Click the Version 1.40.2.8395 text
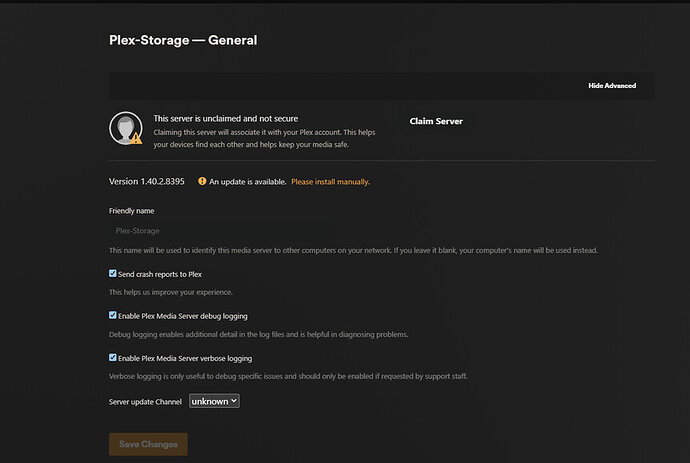 tap(146, 182)
